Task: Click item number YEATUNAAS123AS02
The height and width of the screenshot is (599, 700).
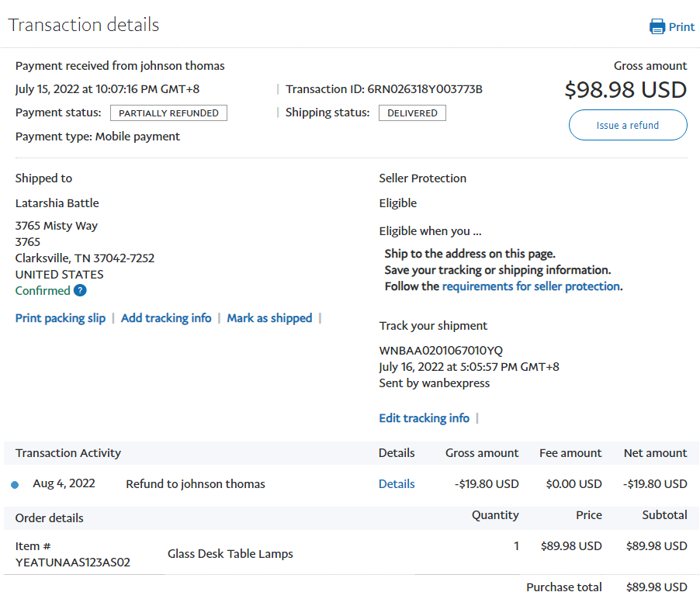Action: coord(73,563)
